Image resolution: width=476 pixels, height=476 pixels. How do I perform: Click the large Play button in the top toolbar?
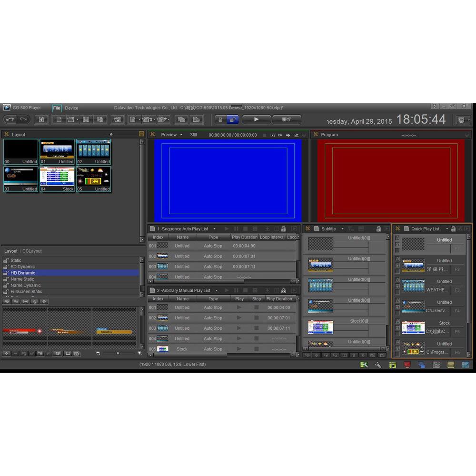click(256, 119)
